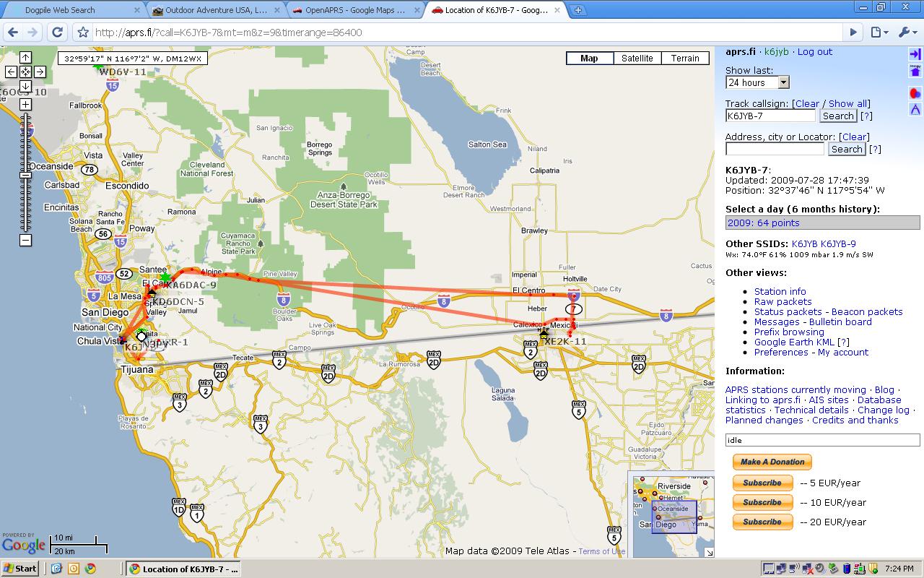Open the Chrome page menu dropdown
This screenshot has width=924, height=578.
coord(878,33)
